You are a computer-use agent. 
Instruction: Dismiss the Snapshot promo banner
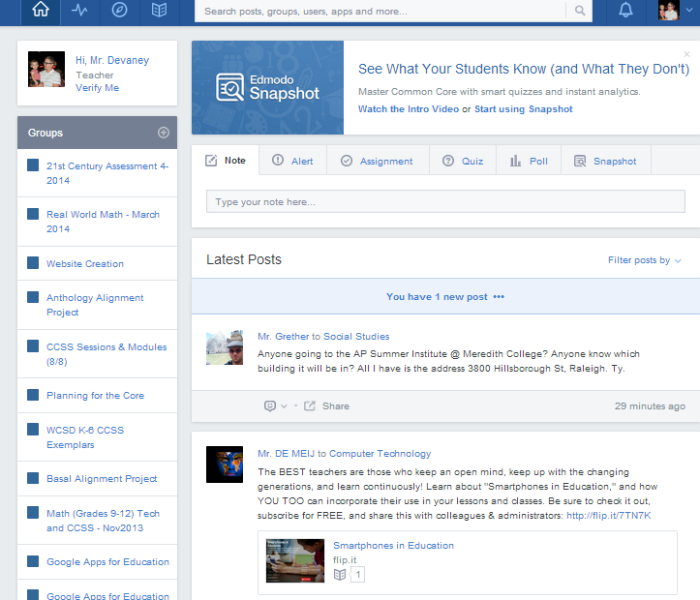pyautogui.click(x=686, y=54)
